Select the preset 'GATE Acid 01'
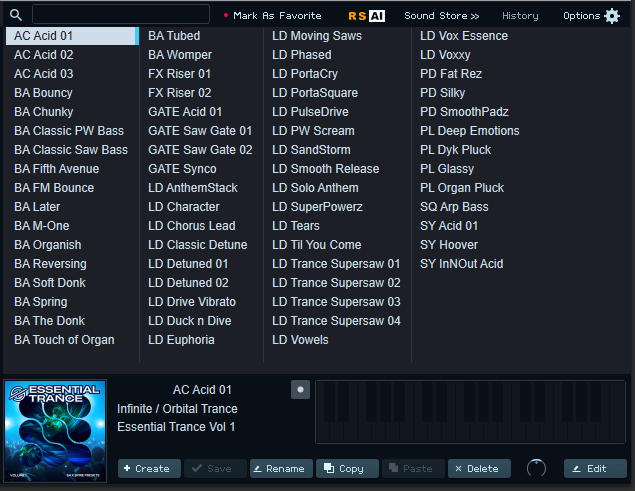Image resolution: width=635 pixels, height=491 pixels. 185,112
